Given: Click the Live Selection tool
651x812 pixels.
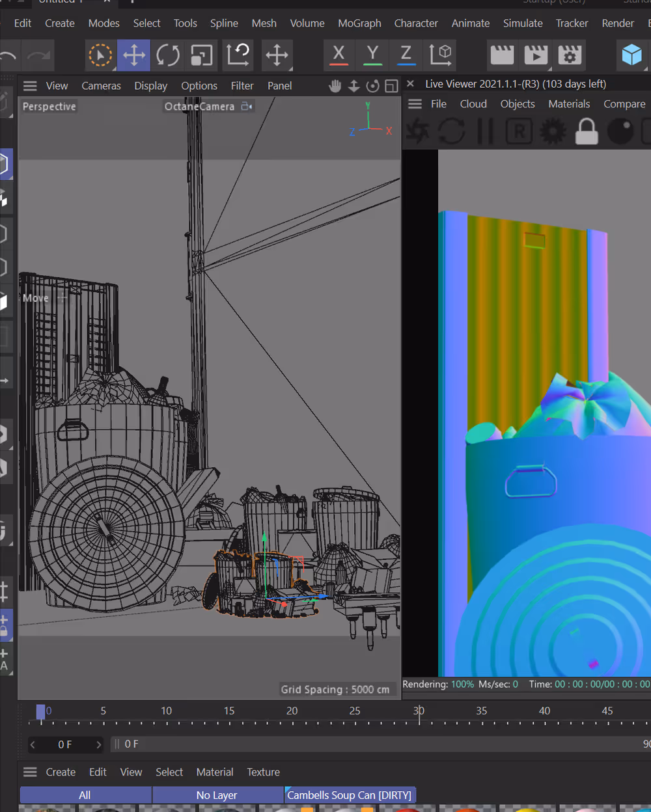Looking at the screenshot, I should tap(100, 55).
